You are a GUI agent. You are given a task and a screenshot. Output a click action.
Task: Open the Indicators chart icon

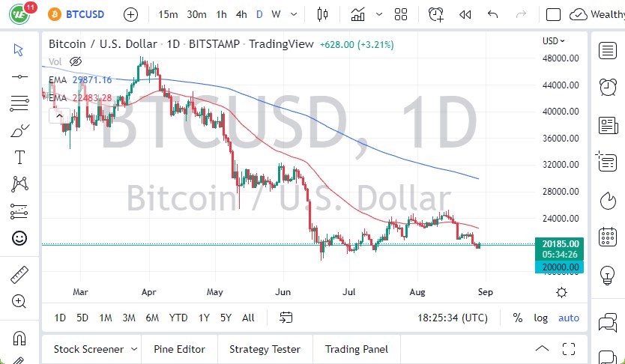point(358,14)
